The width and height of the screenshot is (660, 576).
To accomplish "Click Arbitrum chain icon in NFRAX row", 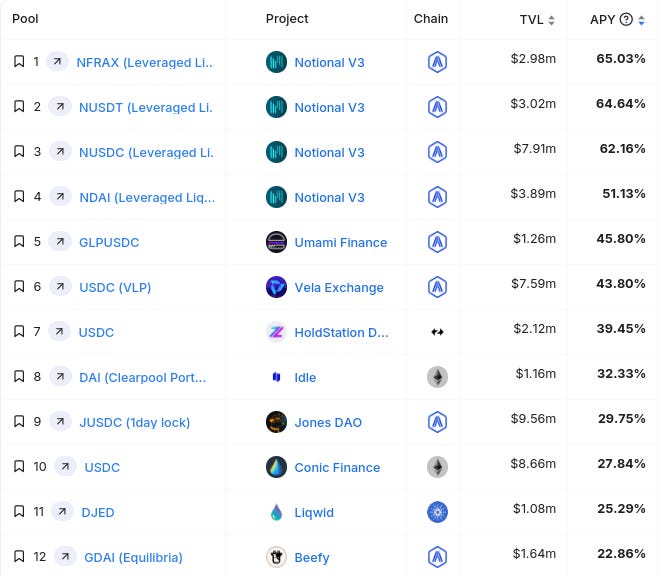I will click(437, 62).
